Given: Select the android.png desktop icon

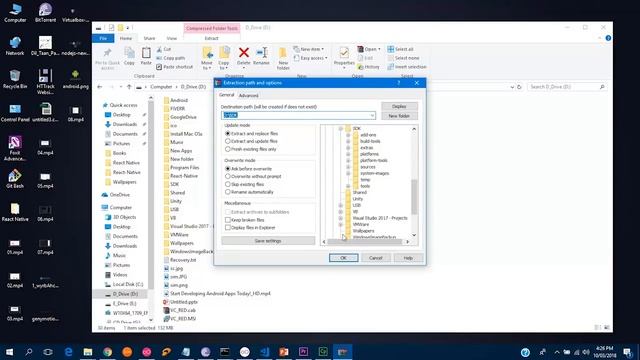Looking at the screenshot, I should (76, 79).
